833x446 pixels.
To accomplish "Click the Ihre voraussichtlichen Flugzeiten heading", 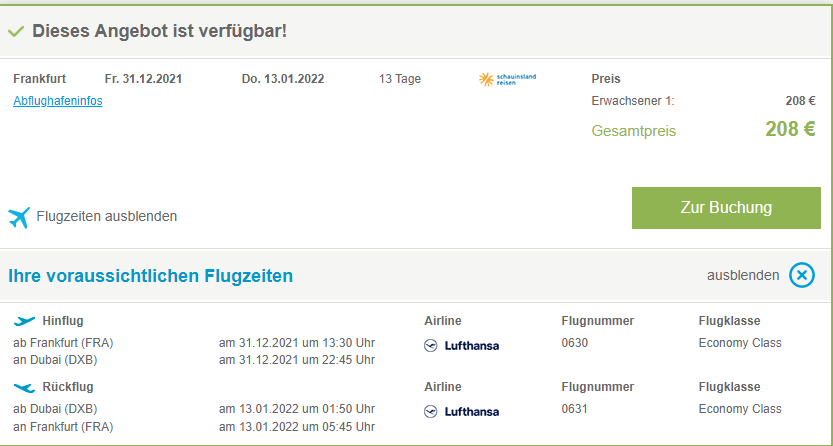I will click(x=150, y=276).
